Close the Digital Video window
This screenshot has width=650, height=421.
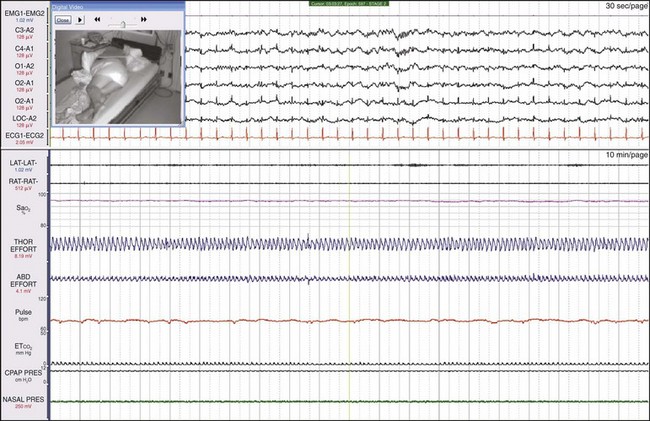click(x=63, y=19)
